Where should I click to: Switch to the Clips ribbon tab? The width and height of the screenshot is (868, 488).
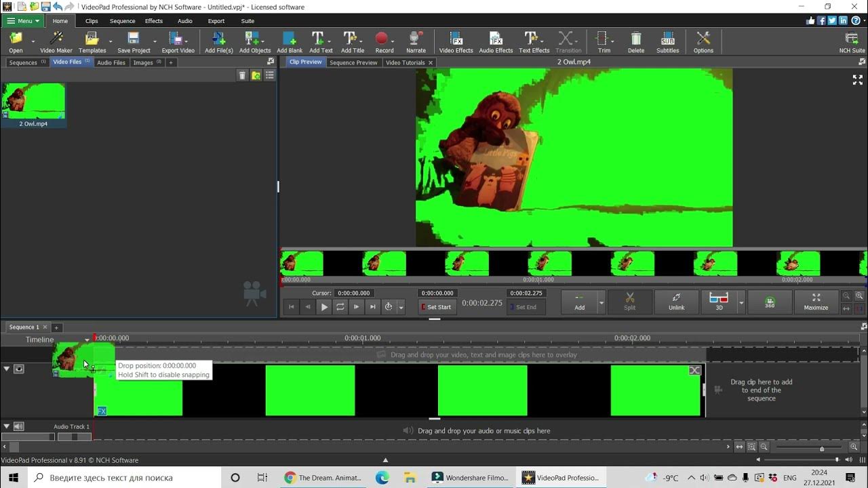click(x=92, y=21)
